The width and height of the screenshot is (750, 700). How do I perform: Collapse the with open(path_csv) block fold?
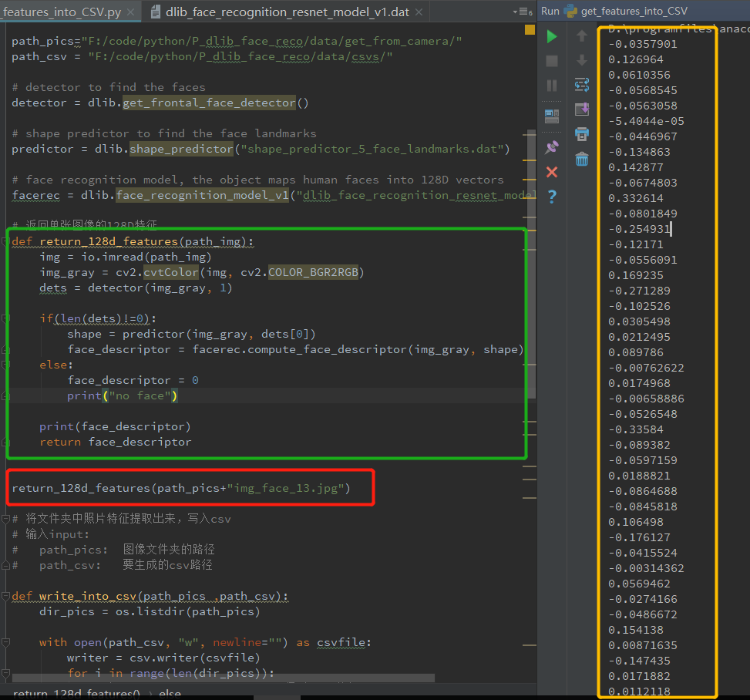click(x=5, y=642)
